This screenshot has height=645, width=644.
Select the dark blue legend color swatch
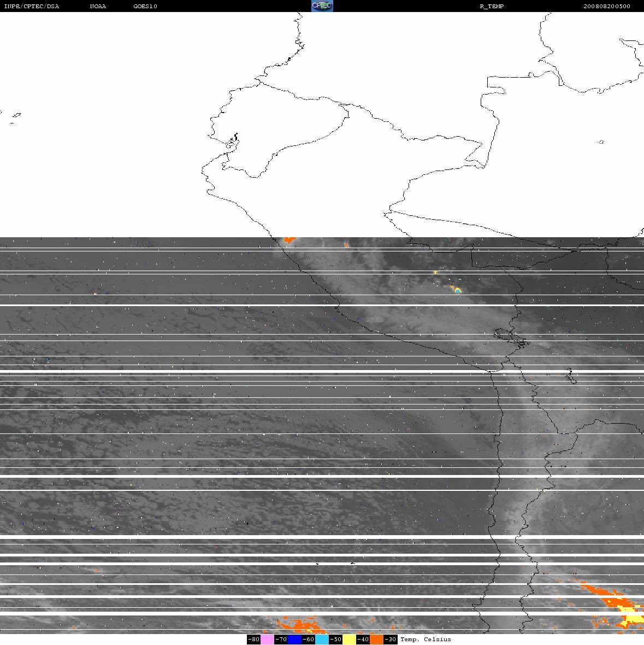point(294,639)
